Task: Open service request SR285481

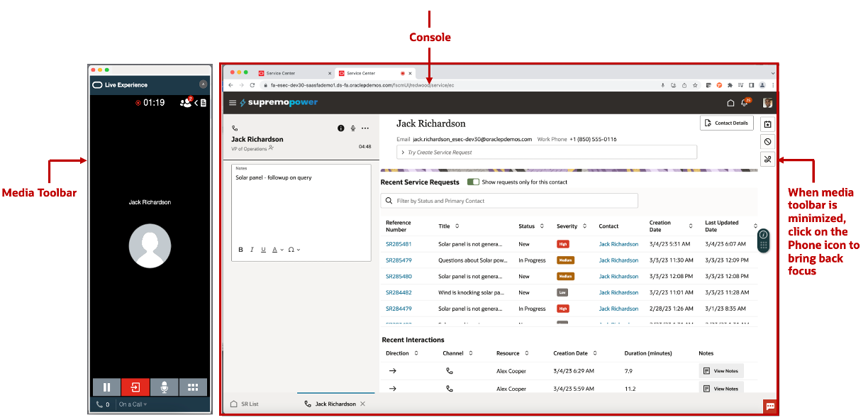Action: [x=399, y=244]
